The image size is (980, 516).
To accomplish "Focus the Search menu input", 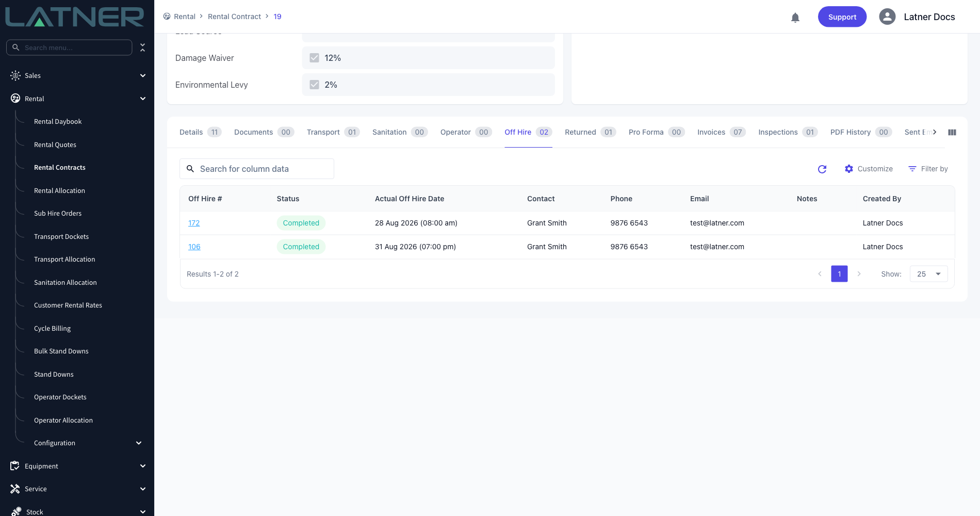I will click(x=69, y=47).
